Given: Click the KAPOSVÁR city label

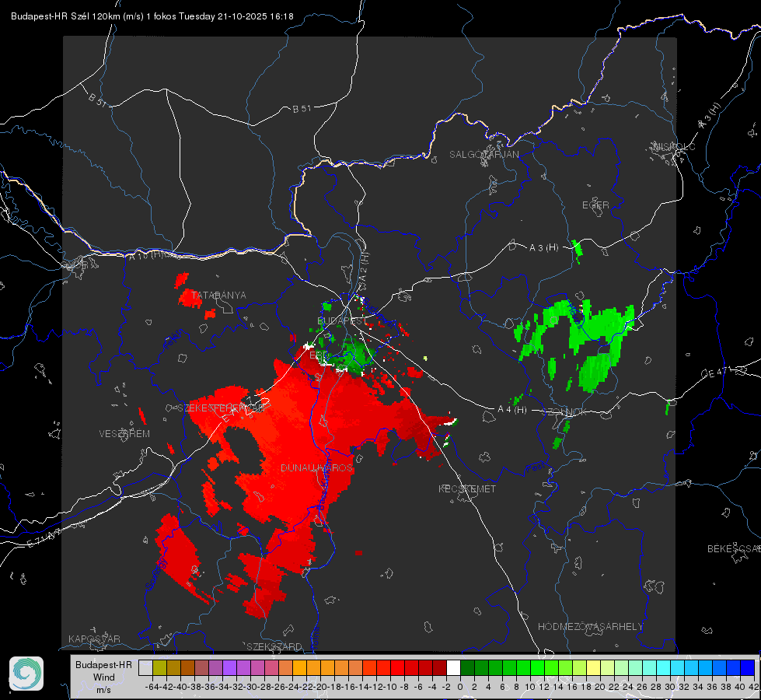Looking at the screenshot, I should pos(94,639).
